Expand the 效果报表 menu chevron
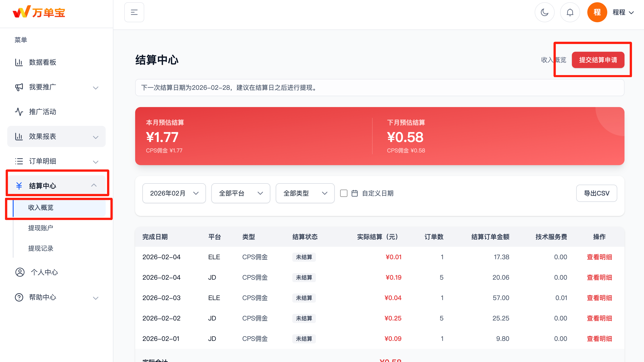Viewport: 644px width, 362px height. [x=96, y=137]
